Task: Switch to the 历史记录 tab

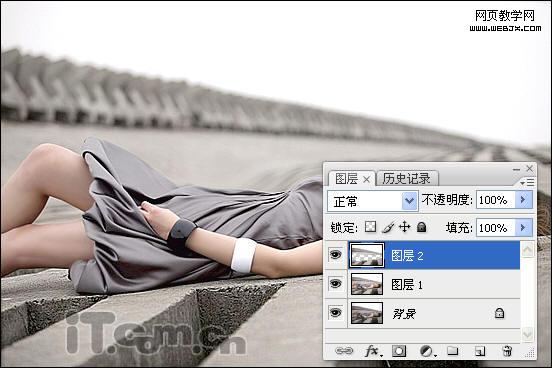Action: (x=406, y=179)
